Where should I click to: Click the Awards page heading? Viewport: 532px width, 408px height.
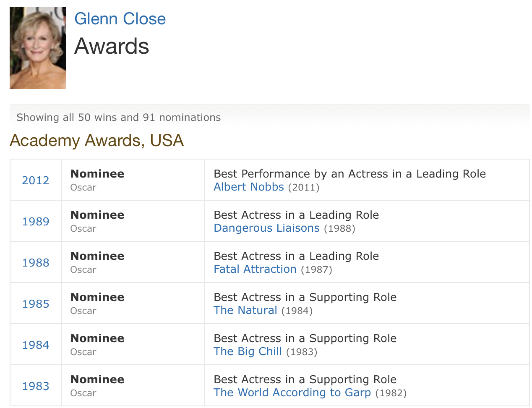point(112,46)
